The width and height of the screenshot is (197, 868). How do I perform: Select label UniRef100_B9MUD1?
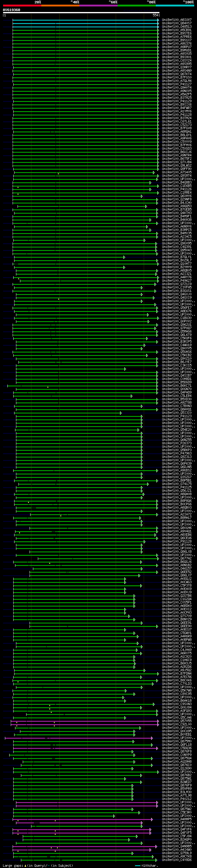point(176,50)
